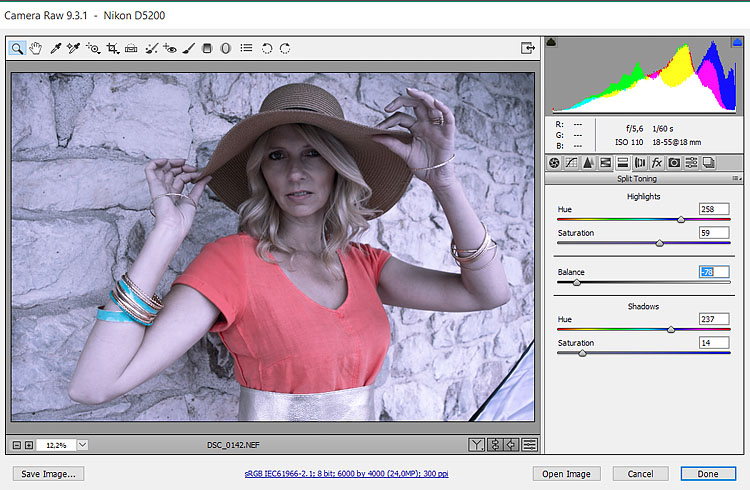This screenshot has width=750, height=490.
Task: Rotate image 90 degrees counterclockwise
Action: [x=267, y=48]
